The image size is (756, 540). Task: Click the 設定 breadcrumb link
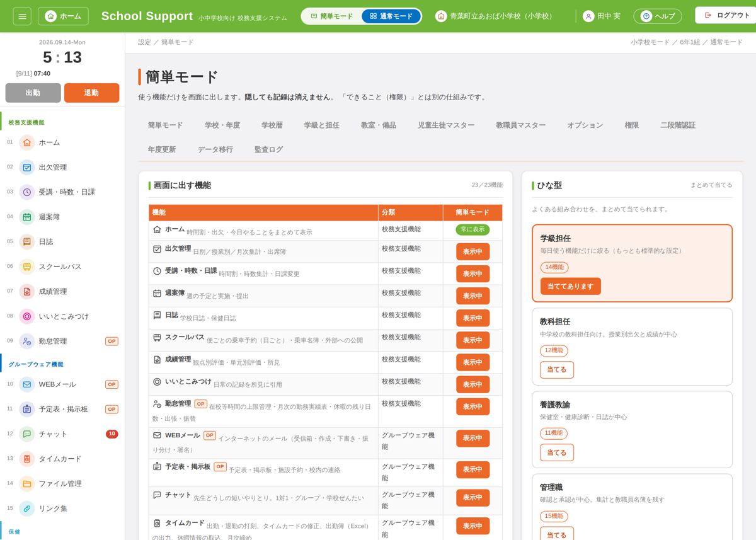pos(145,42)
